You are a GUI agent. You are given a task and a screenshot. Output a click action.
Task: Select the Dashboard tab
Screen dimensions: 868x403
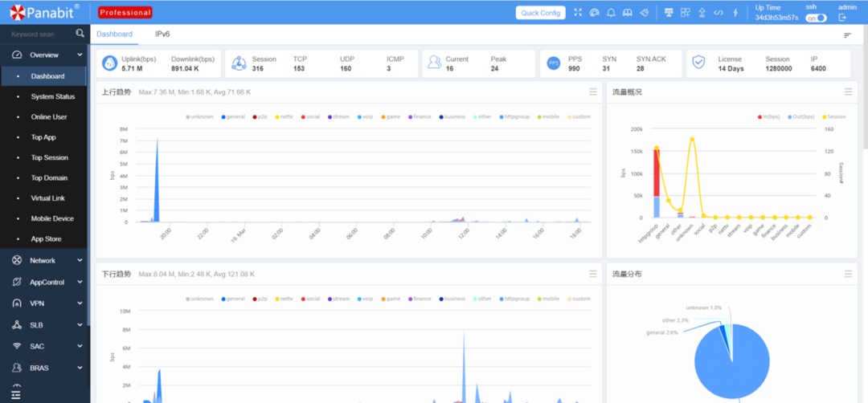[x=115, y=35]
